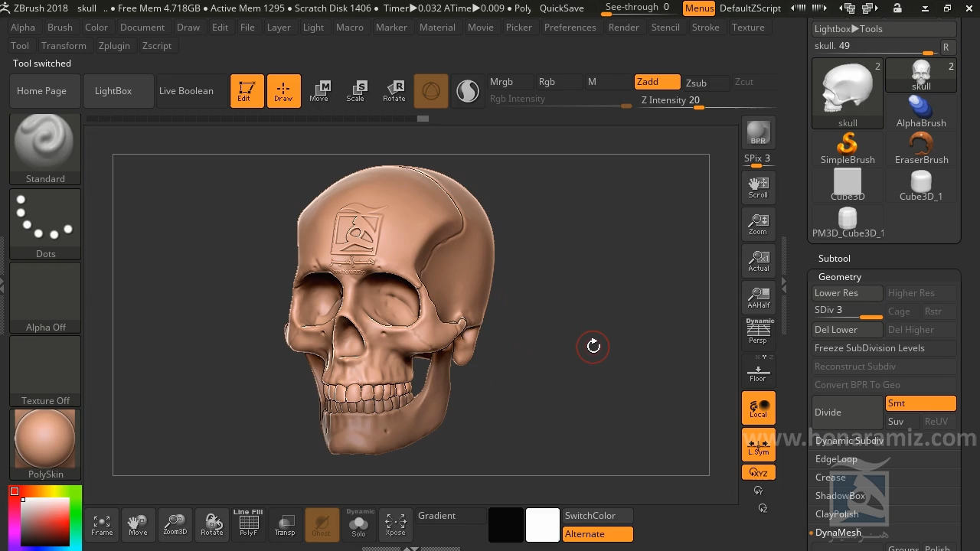Adjust the SDiv level slider
Screen dimensions: 980x551
point(848,311)
